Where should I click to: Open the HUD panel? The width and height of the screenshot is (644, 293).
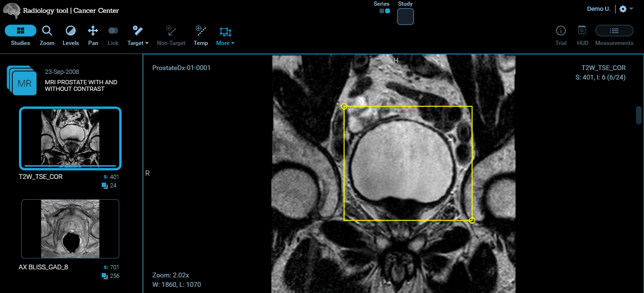(582, 36)
